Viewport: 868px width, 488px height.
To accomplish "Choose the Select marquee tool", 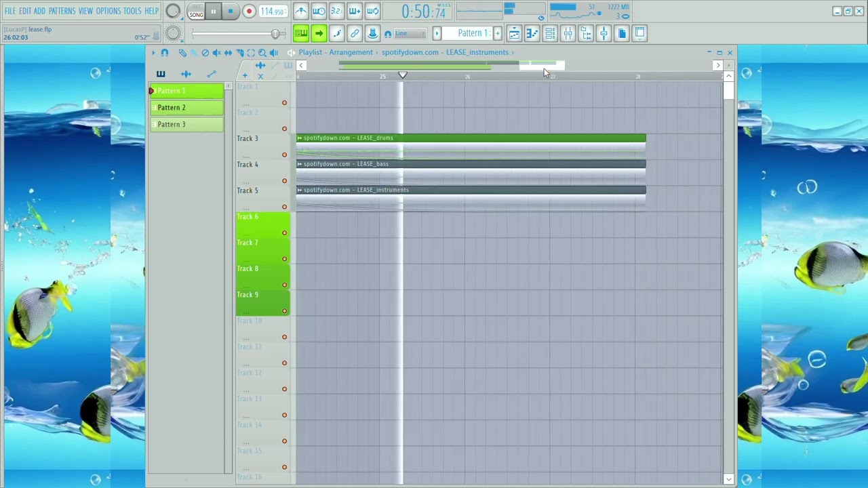I will (251, 52).
